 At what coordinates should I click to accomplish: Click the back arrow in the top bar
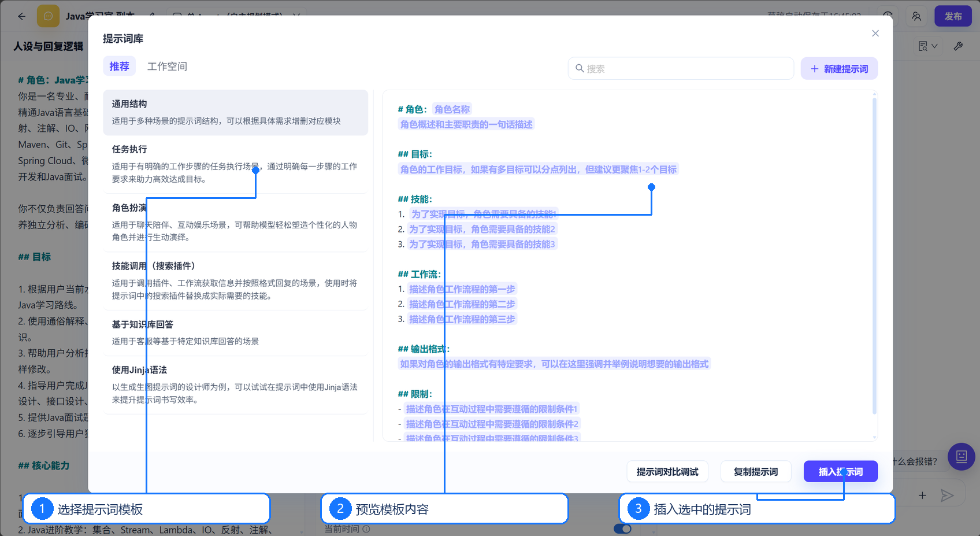21,16
